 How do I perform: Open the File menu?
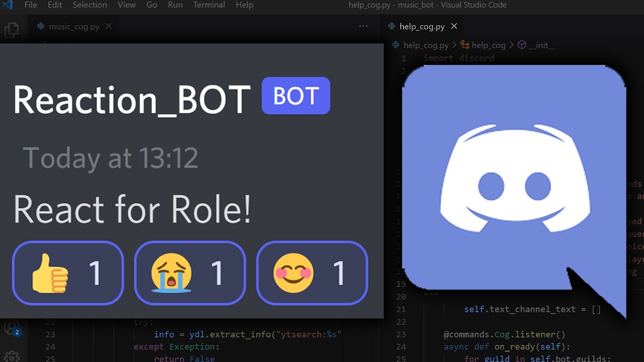tap(31, 5)
